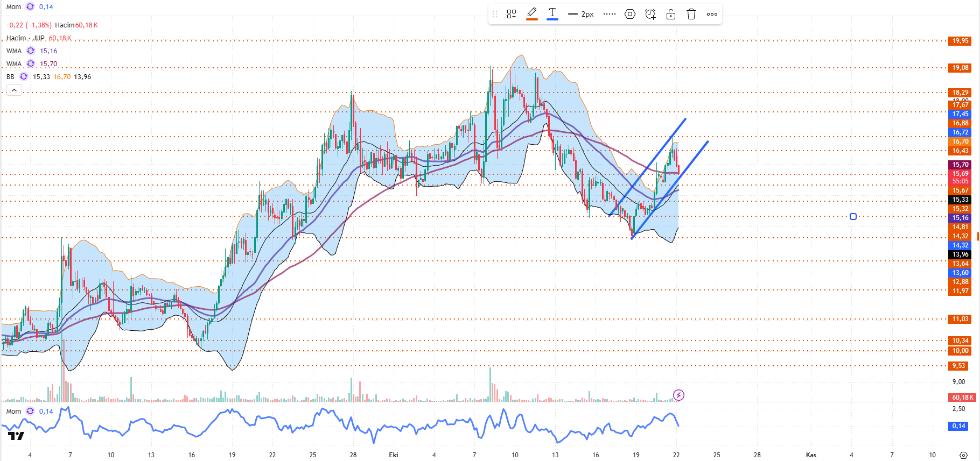Viewport: 980px width, 461px height.
Task: Click the top-left Mom indicator icon
Action: coord(30,6)
